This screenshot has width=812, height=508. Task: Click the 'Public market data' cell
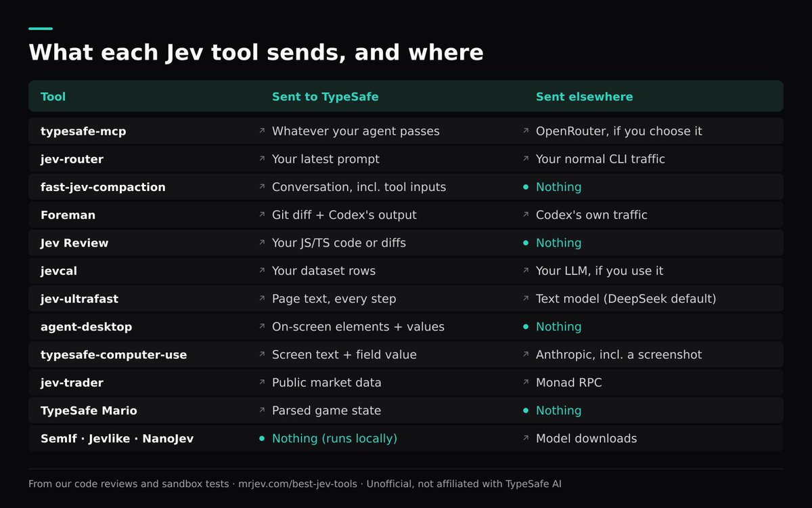click(x=327, y=382)
